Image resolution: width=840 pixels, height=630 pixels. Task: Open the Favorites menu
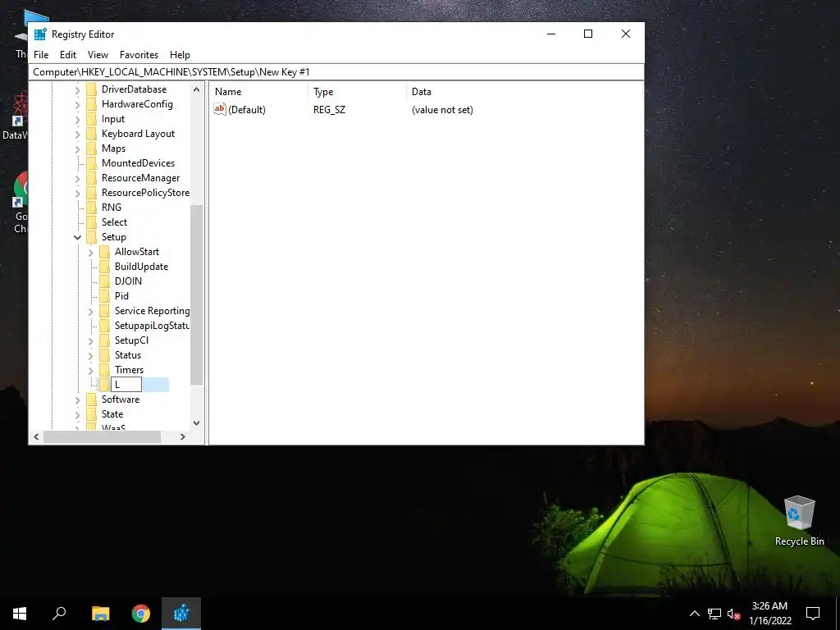click(x=139, y=55)
